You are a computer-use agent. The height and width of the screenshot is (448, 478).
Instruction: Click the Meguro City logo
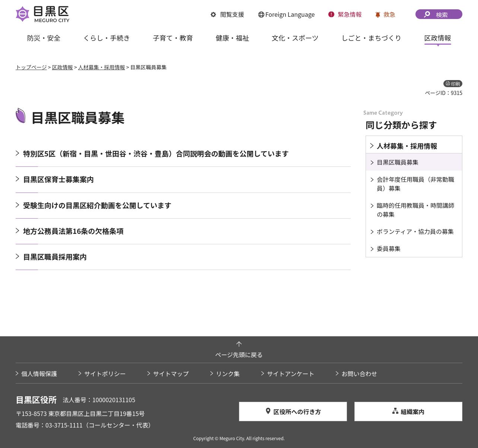[42, 14]
